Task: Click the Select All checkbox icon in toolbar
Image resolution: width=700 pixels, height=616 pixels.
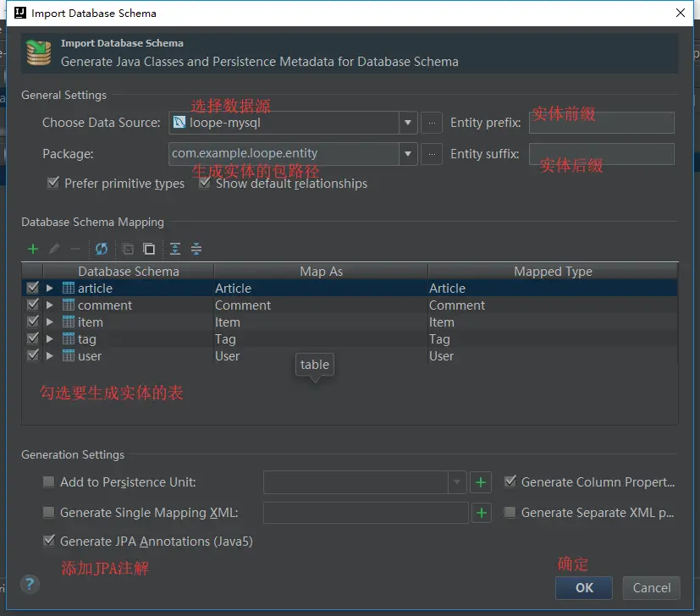Action: (128, 249)
